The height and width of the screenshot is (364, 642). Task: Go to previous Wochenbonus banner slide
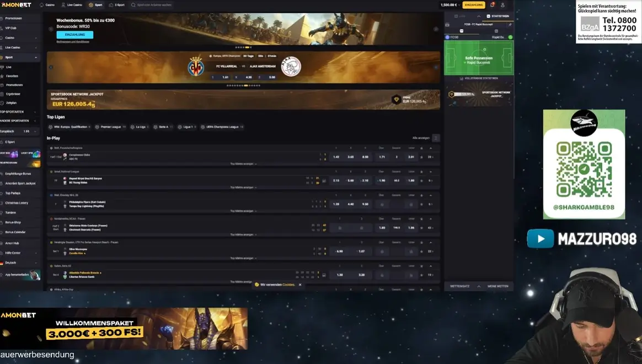tap(51, 29)
